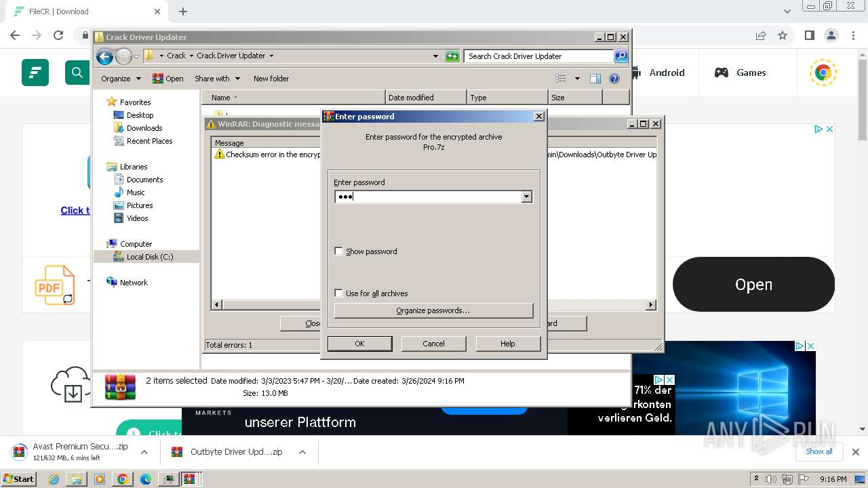Image resolution: width=868 pixels, height=488 pixels.
Task: Click the Crack breadcrumb in the address bar
Action: pyautogui.click(x=176, y=56)
